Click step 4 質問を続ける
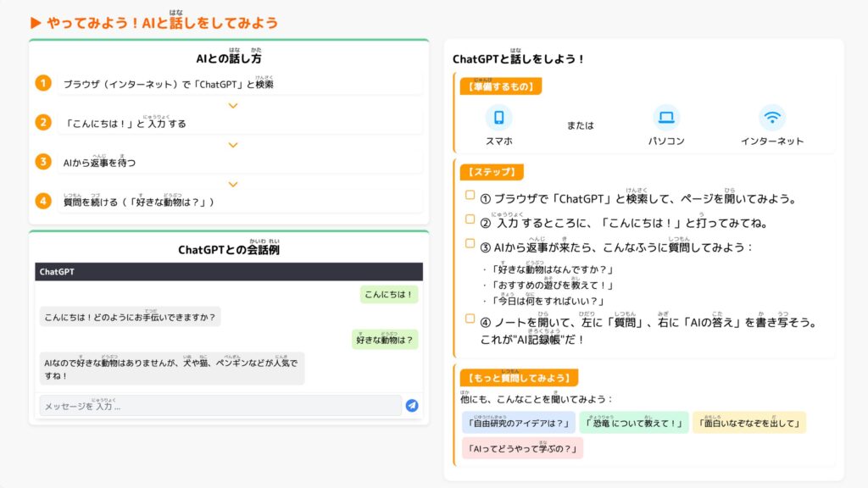Viewport: 868px width, 488px height. (x=240, y=202)
